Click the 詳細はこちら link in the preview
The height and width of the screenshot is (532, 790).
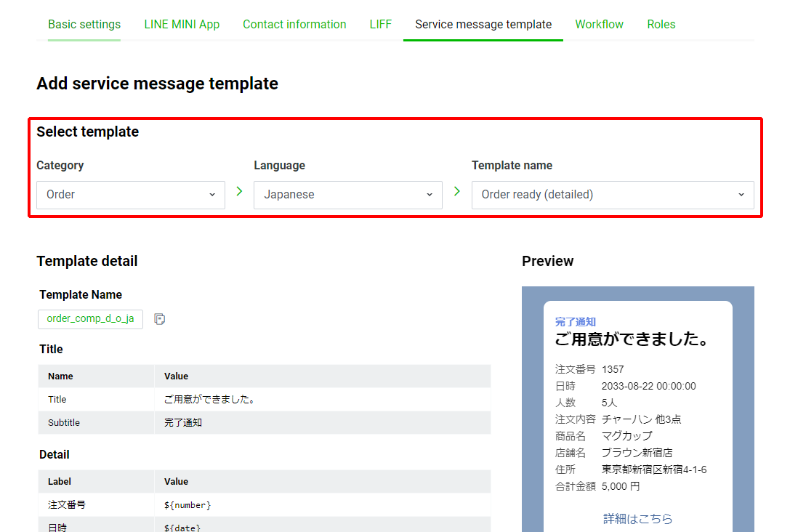tap(637, 519)
